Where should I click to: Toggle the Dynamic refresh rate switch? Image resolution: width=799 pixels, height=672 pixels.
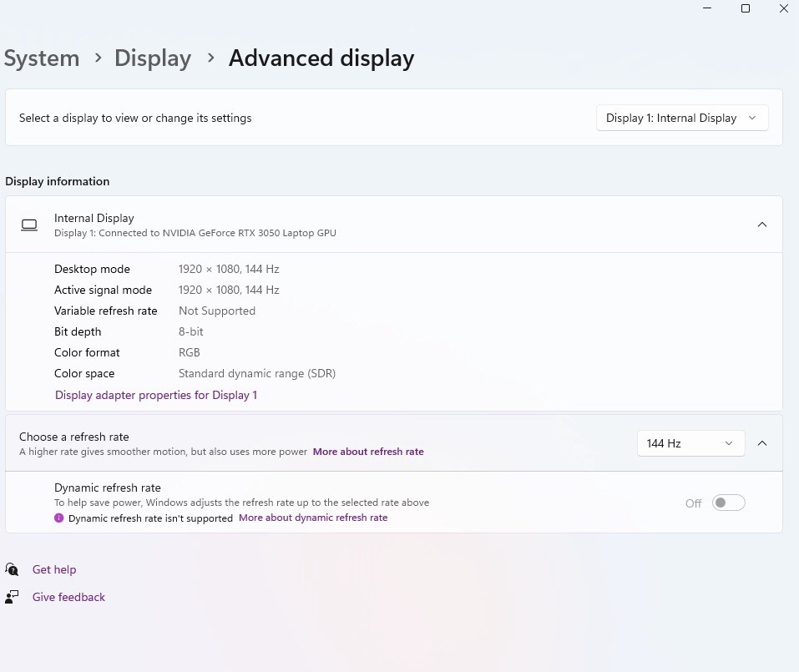[728, 503]
